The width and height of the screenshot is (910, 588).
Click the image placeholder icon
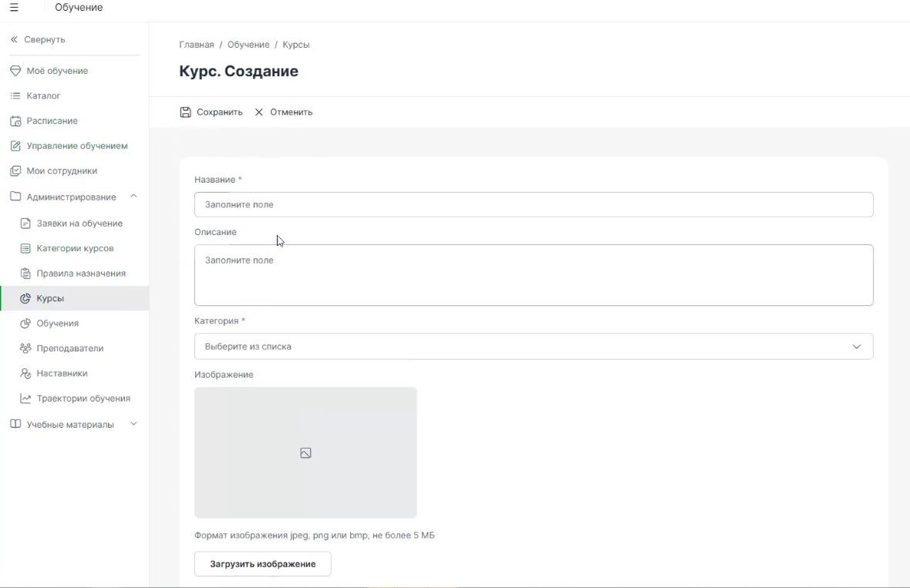click(x=305, y=453)
